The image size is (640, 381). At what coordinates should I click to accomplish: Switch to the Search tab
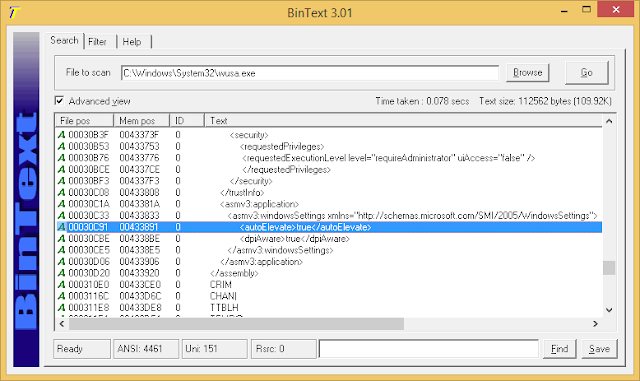click(x=64, y=40)
